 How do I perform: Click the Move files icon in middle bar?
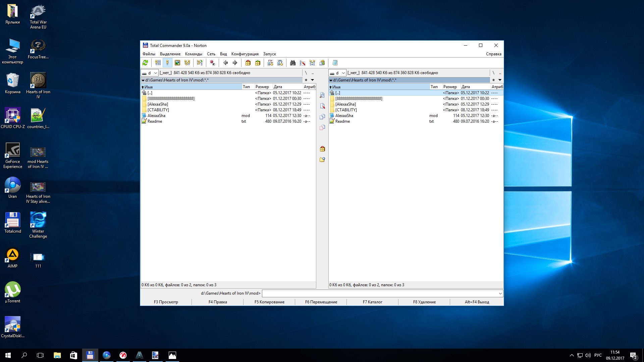322,127
